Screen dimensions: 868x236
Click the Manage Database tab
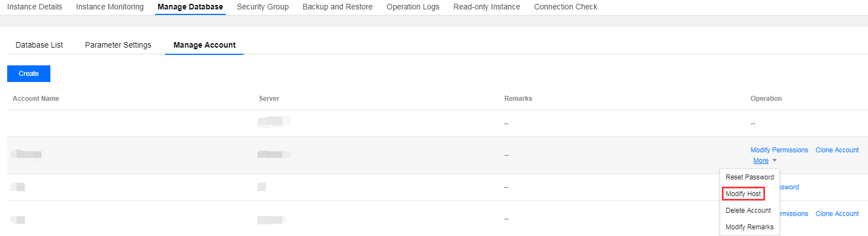point(190,7)
